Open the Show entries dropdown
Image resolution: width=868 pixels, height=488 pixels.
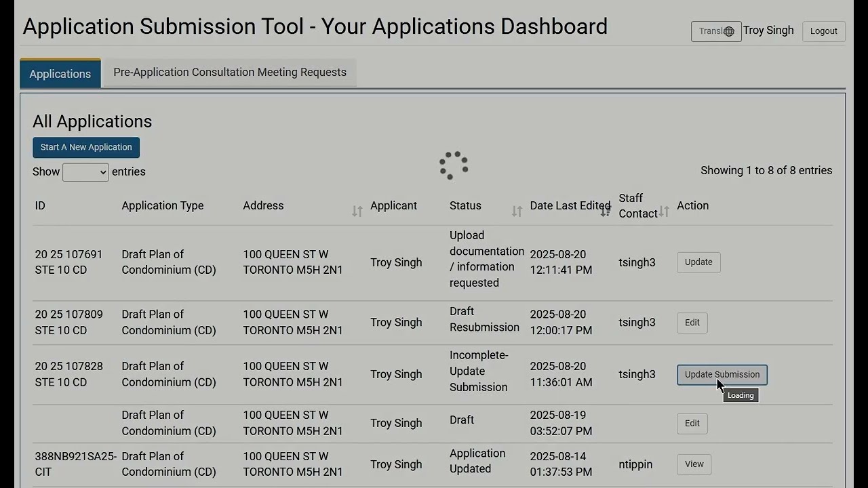coord(85,172)
